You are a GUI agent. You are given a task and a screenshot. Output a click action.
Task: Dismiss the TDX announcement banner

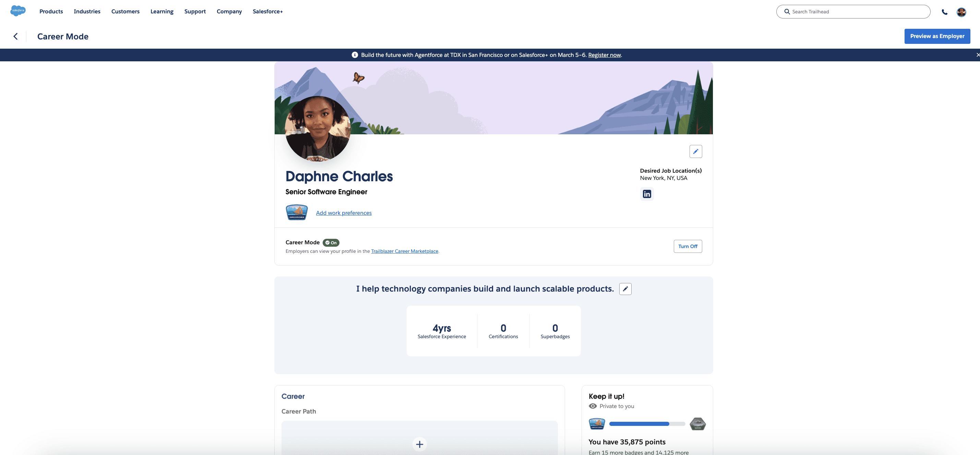click(977, 55)
